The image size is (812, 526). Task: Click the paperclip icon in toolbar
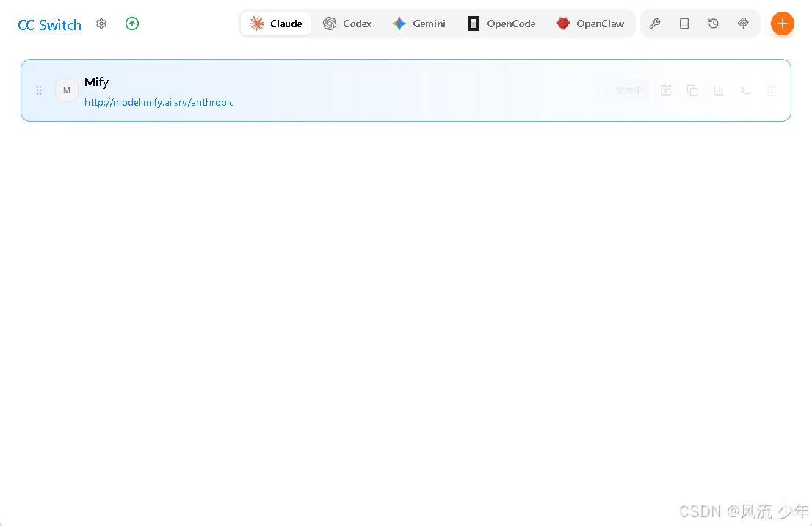click(x=743, y=24)
